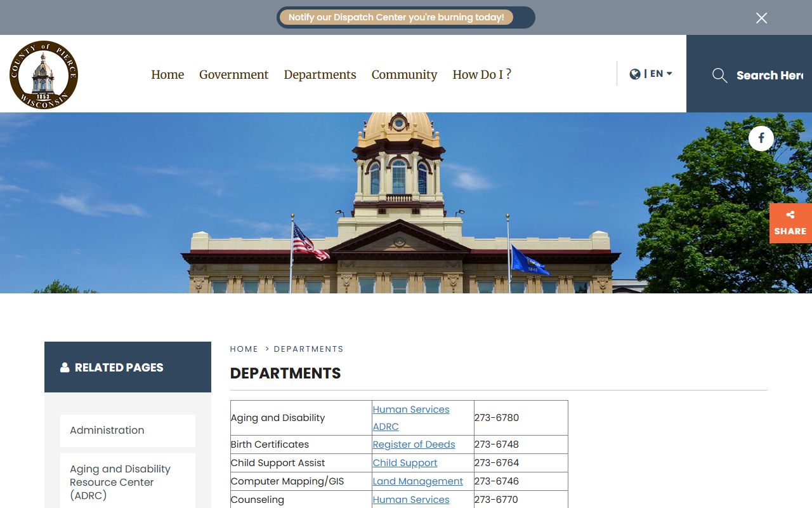
Task: Select Administration in Related Pages
Action: (128, 431)
